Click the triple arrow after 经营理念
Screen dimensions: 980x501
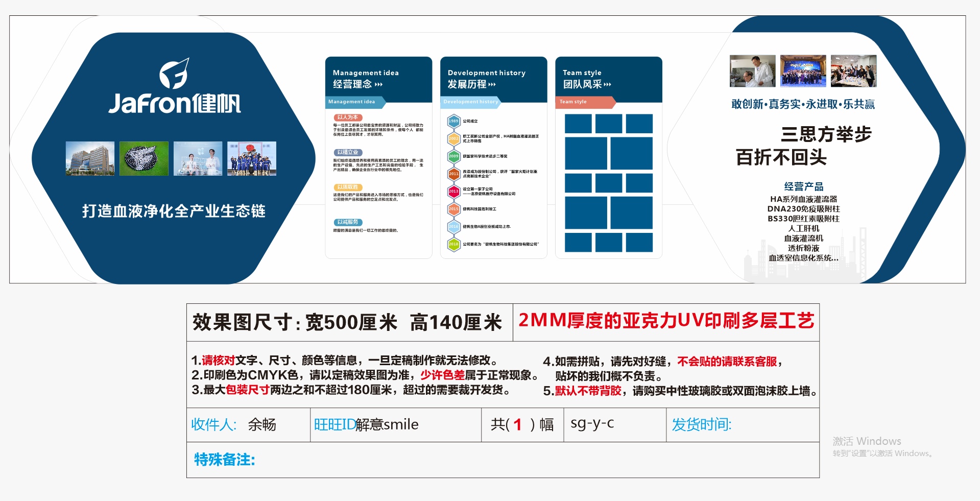[x=378, y=85]
